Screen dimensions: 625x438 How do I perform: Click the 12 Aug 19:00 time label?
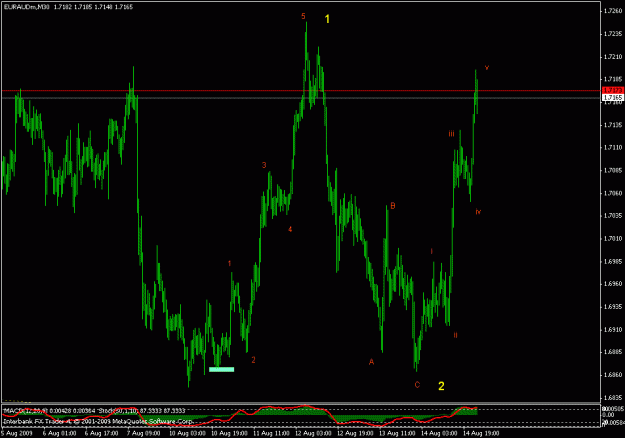(x=356, y=433)
